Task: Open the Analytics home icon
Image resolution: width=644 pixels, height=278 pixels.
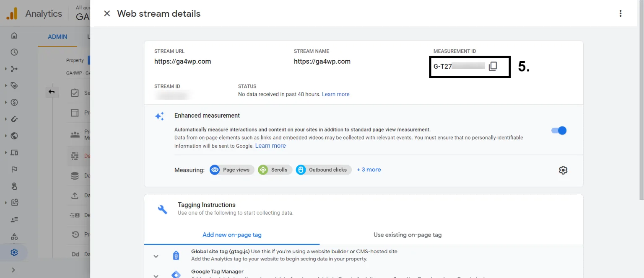Action: (x=14, y=36)
